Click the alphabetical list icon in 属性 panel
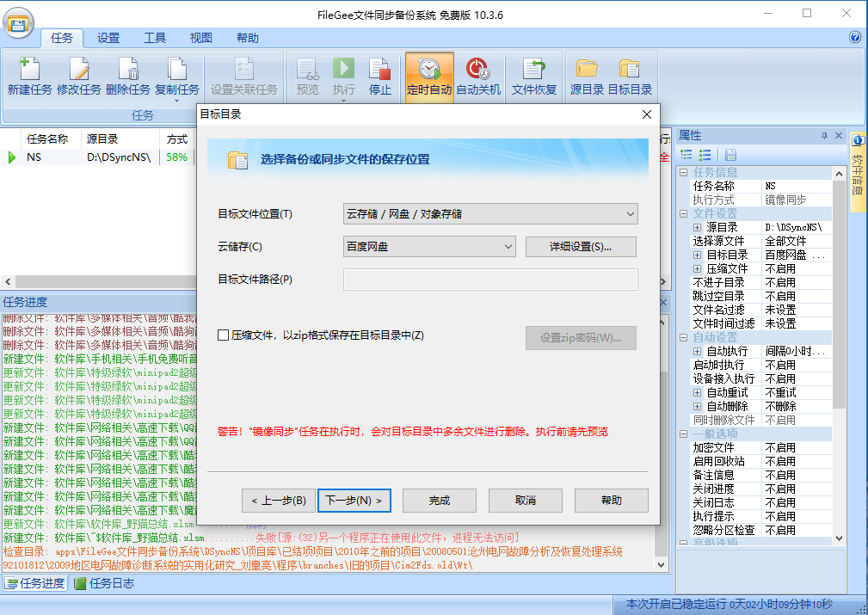 (x=705, y=155)
